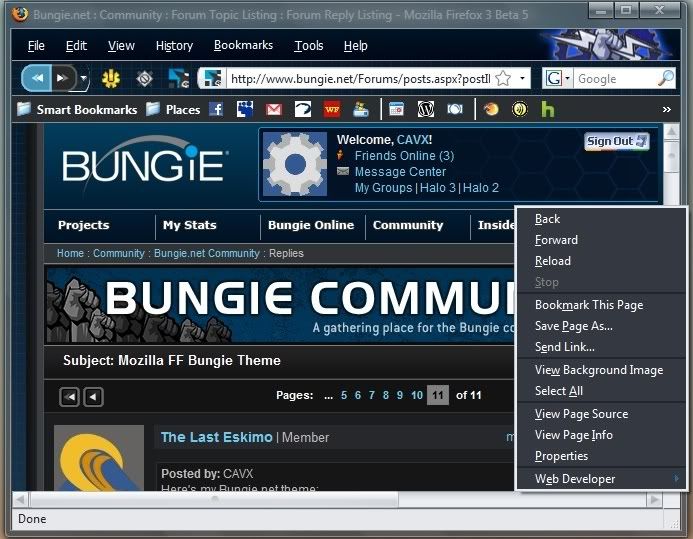Click the magnifier icon in search box
This screenshot has width=693, height=539.
[665, 78]
